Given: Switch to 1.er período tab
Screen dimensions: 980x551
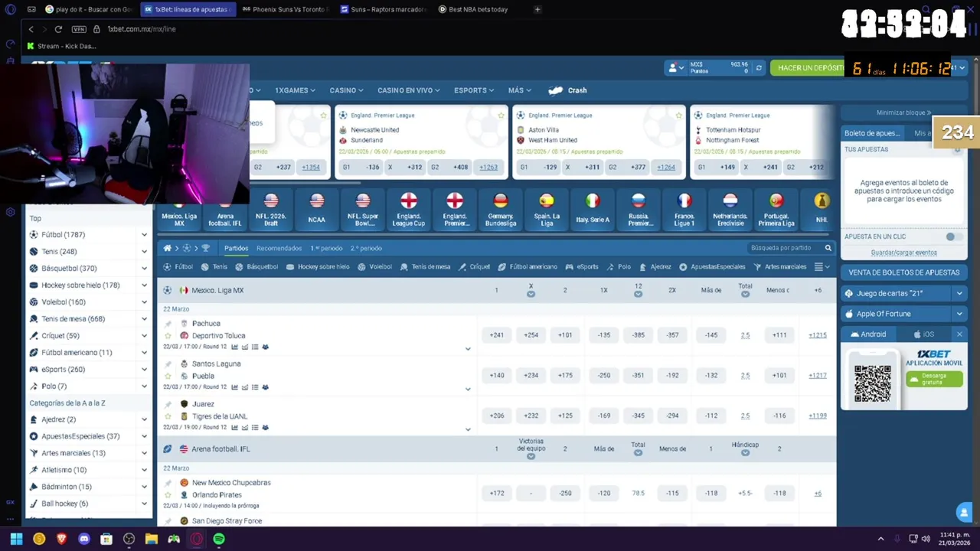Looking at the screenshot, I should pos(326,248).
